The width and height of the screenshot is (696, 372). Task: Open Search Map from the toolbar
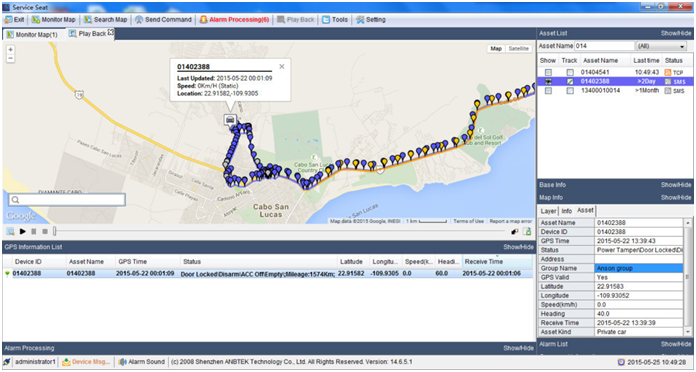pyautogui.click(x=106, y=20)
